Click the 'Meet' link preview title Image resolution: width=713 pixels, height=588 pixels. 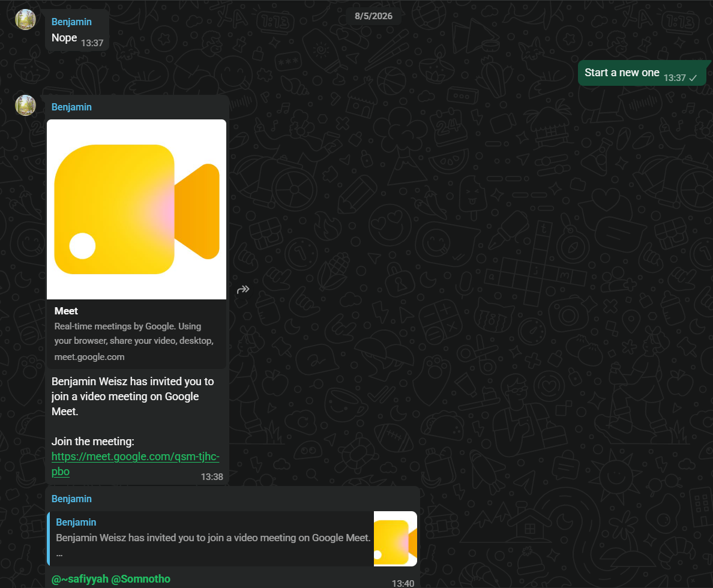click(x=66, y=311)
